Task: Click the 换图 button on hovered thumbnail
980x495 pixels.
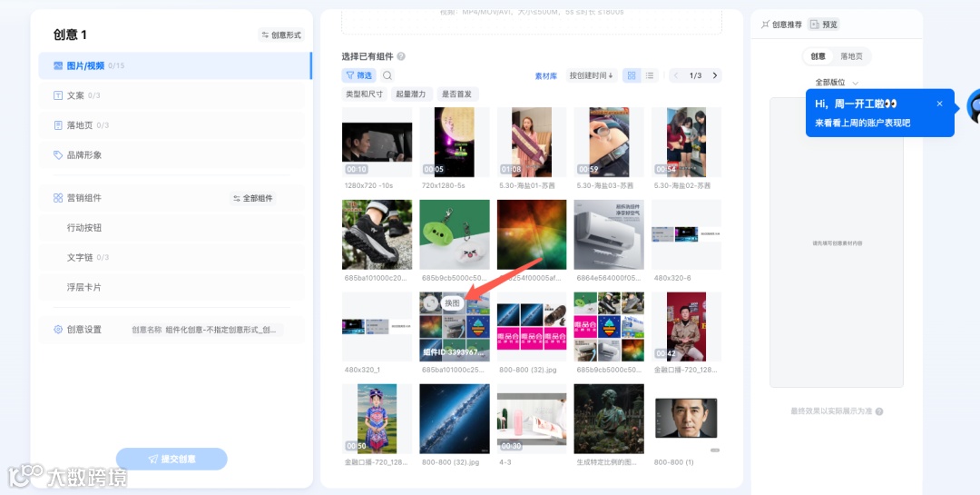Action: pos(453,302)
